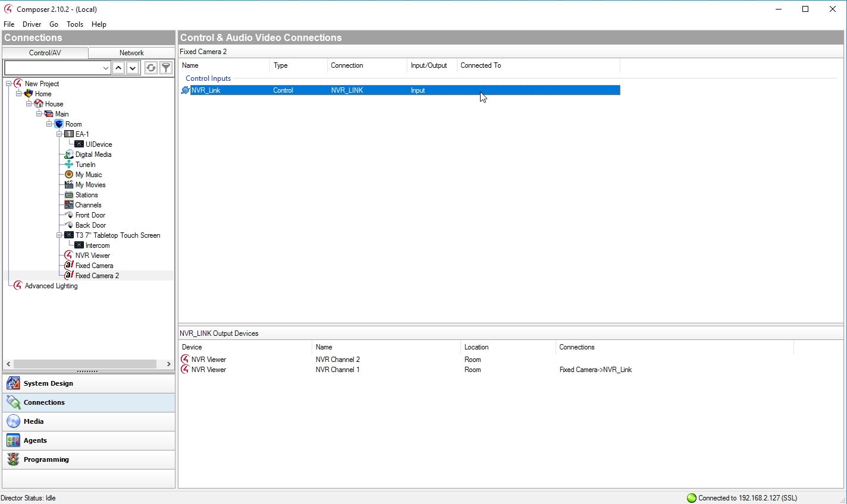Viewport: 847px width, 504px height.
Task: Collapse the EA-1 controller node
Action: tap(59, 134)
